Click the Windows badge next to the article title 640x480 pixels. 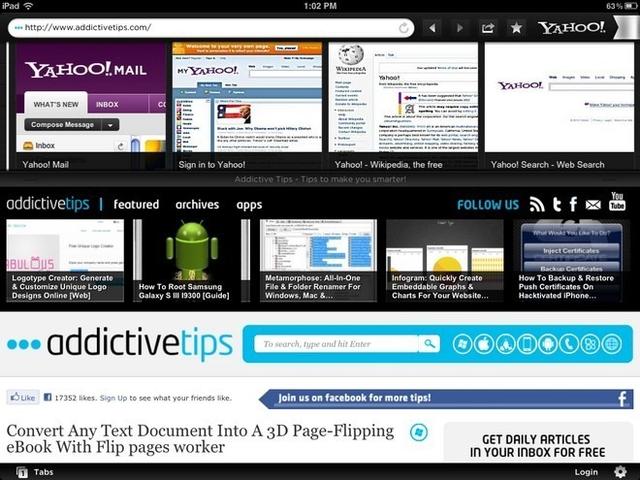click(x=418, y=432)
